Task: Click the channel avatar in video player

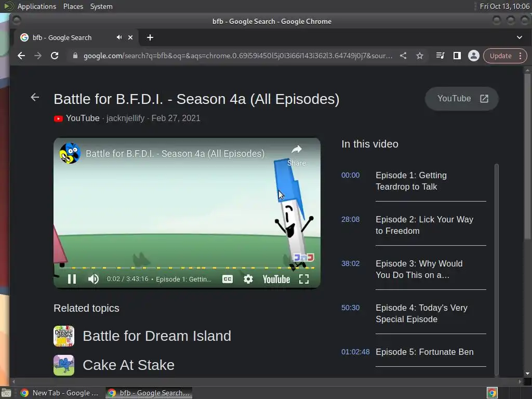Action: pos(70,153)
